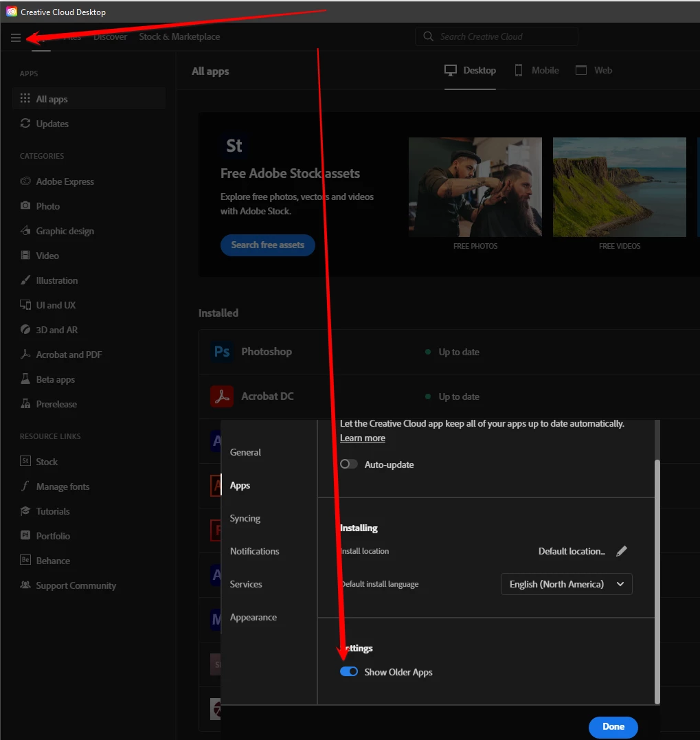The height and width of the screenshot is (740, 700).
Task: Click the Photo camera icon
Action: 25,205
